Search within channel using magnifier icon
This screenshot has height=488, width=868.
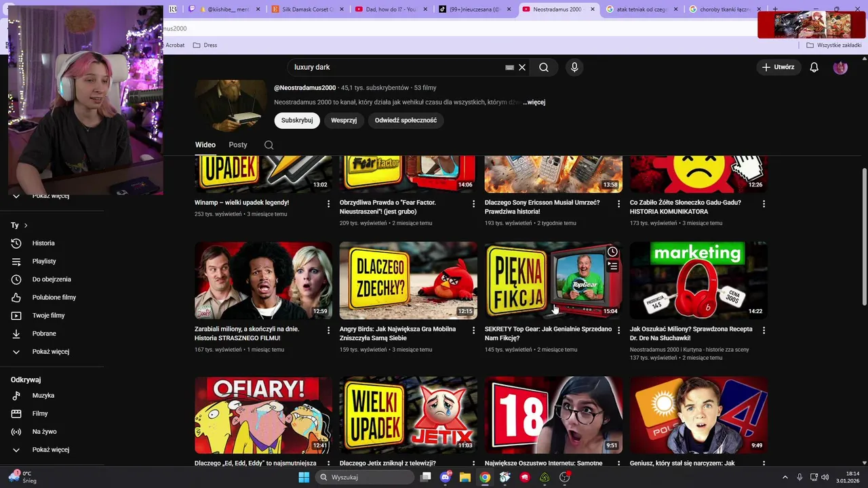(x=269, y=145)
